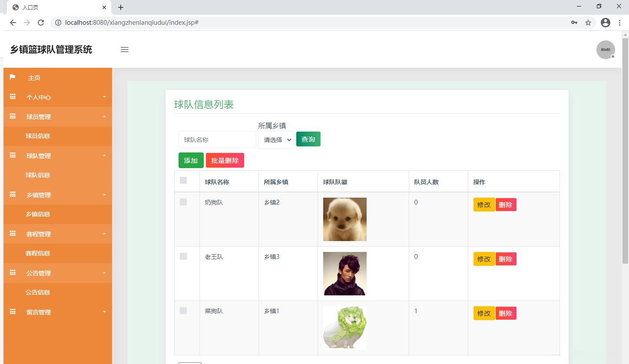Check the checkbox for 菜狗队 row
The width and height of the screenshot is (629, 364).
(183, 311)
